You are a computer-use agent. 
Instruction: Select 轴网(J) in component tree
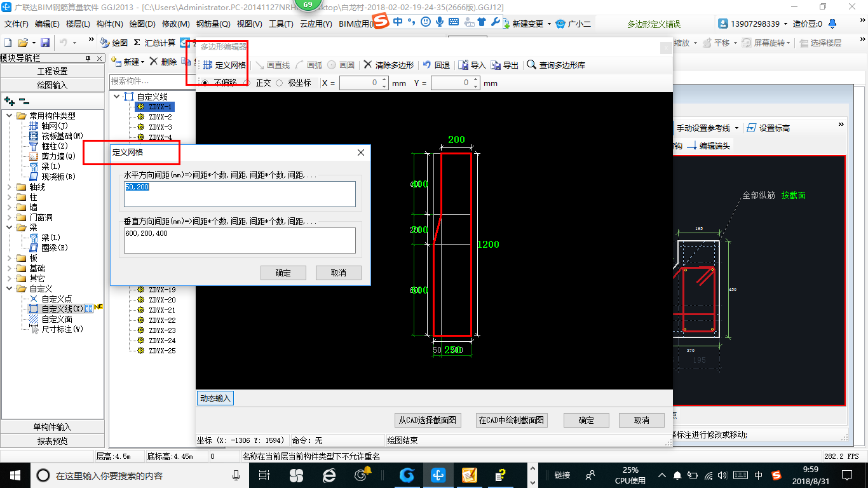click(55, 126)
